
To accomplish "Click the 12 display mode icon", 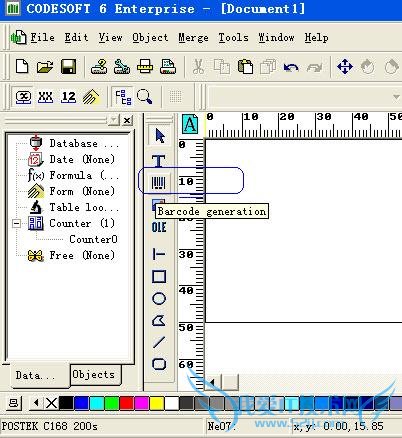I will pyautogui.click(x=68, y=97).
